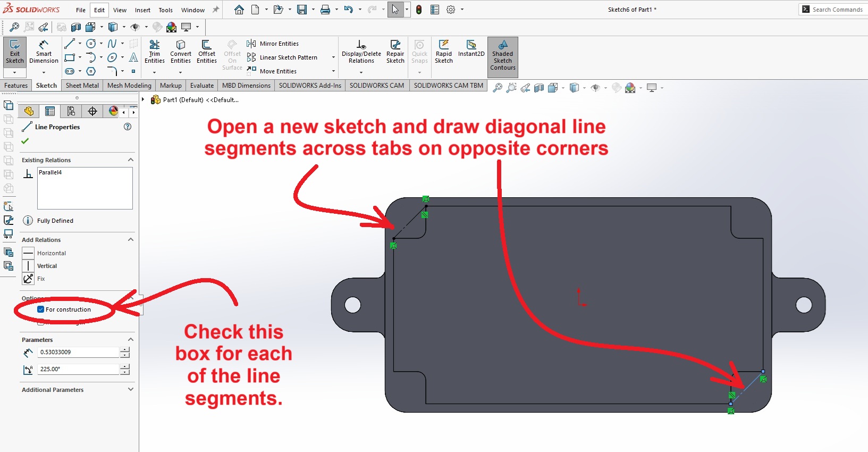This screenshot has height=452, width=868.
Task: Click the Repair Sketch icon
Action: tap(395, 52)
